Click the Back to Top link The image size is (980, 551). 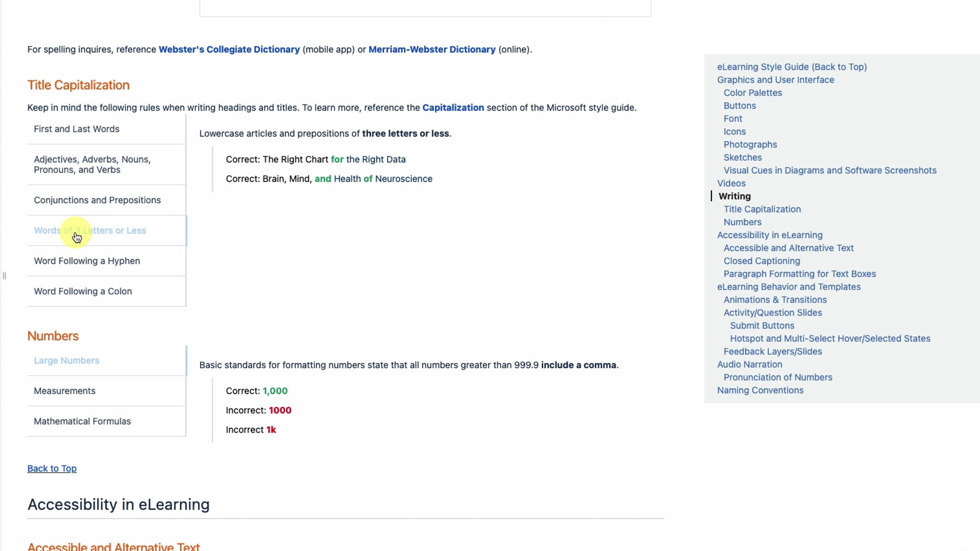(52, 468)
